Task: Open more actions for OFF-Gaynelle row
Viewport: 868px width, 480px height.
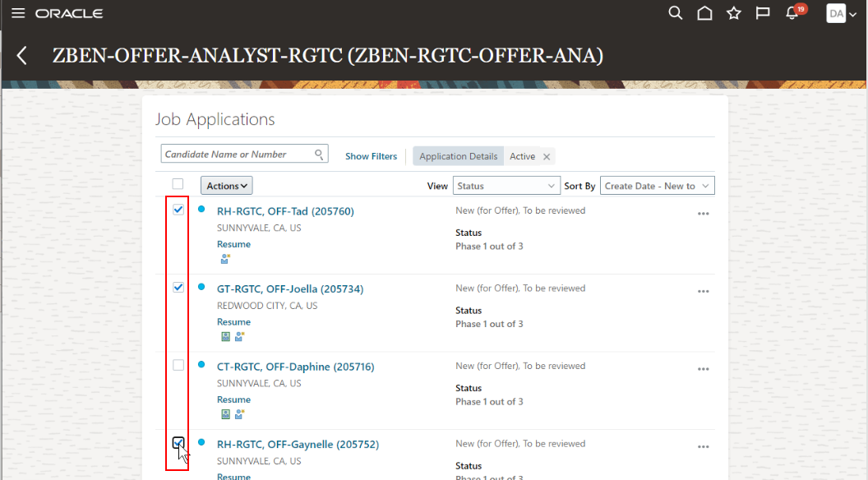Action: pyautogui.click(x=703, y=447)
